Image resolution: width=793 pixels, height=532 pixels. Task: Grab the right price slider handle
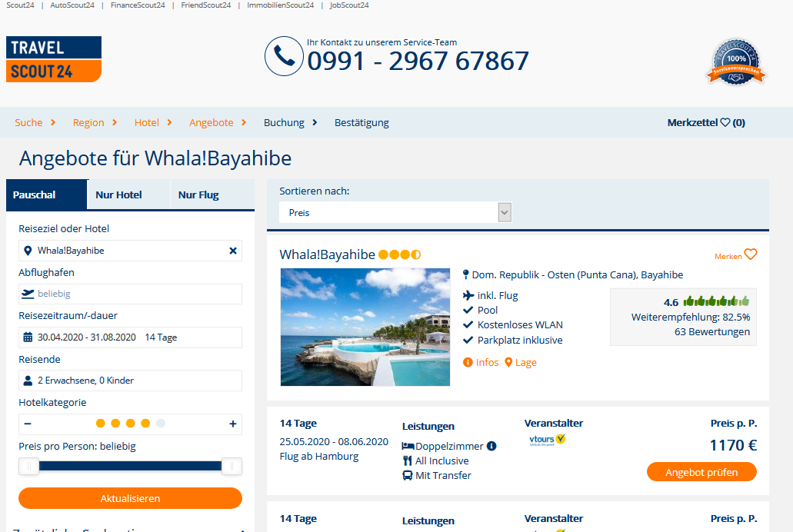[232, 466]
